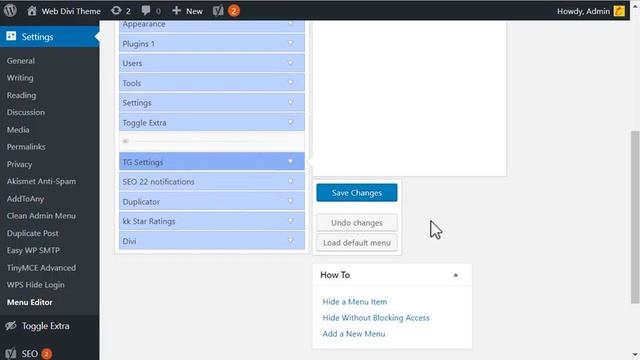Select the separator item below Toggle Extra
The image size is (640, 360).
pos(212,141)
